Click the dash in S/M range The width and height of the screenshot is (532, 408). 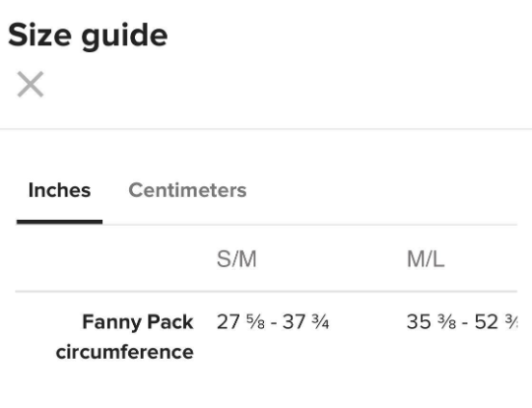point(274,323)
